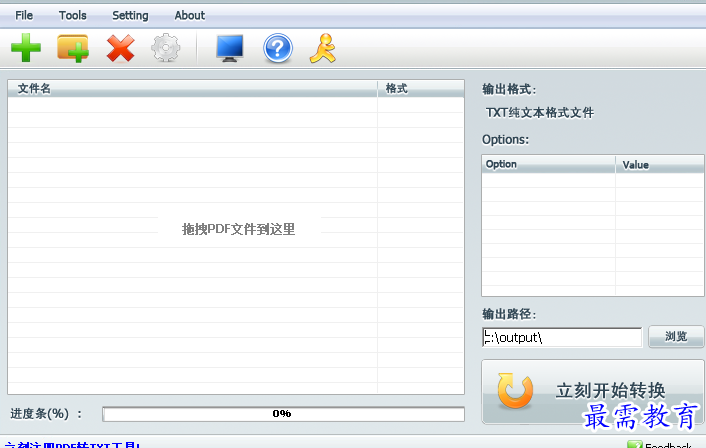Click the orange running figure icon
The image size is (706, 448).
click(323, 48)
